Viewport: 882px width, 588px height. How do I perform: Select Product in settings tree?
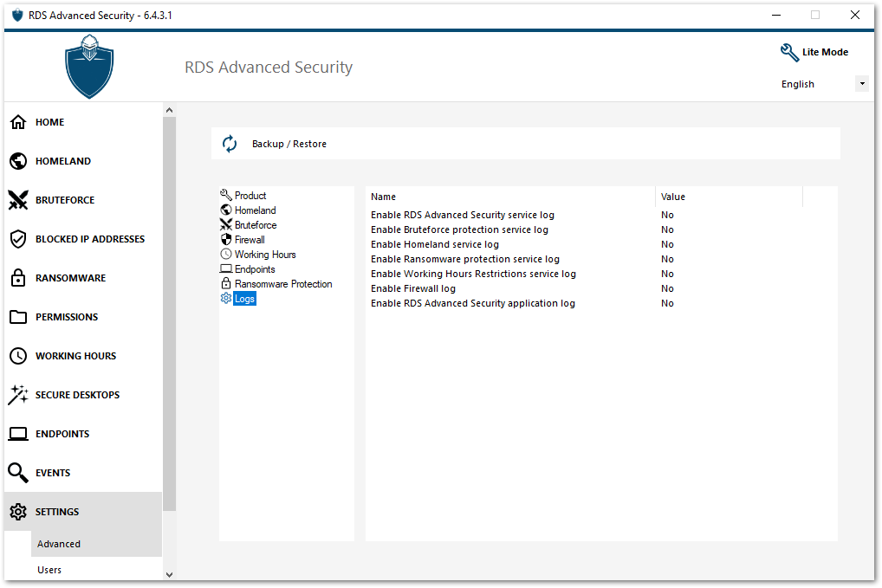[250, 195]
